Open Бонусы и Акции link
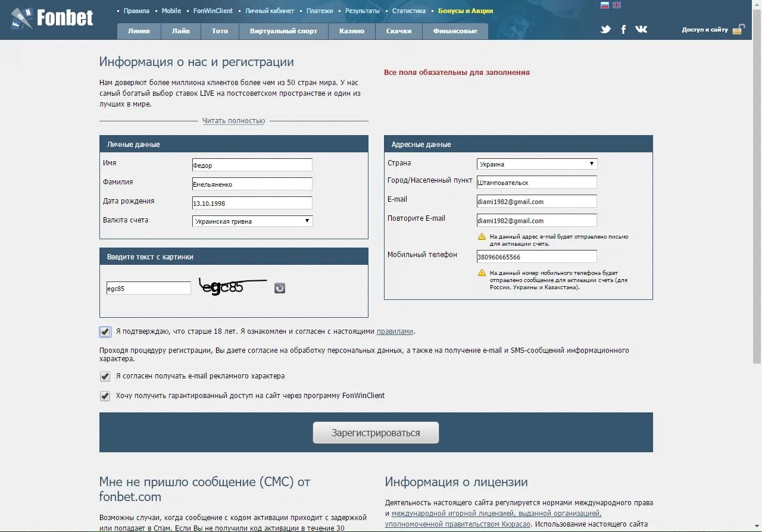Screen dimensions: 762x532 (466, 11)
